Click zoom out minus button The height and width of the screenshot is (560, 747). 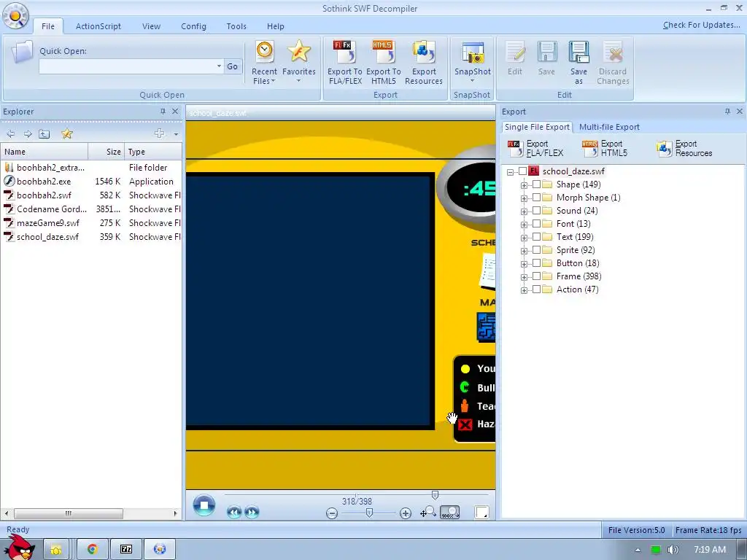[332, 513]
